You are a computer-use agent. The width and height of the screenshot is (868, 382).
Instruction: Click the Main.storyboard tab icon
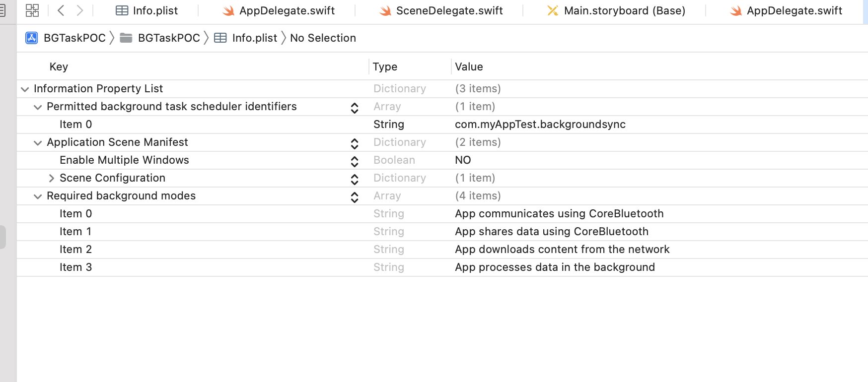pyautogui.click(x=553, y=11)
